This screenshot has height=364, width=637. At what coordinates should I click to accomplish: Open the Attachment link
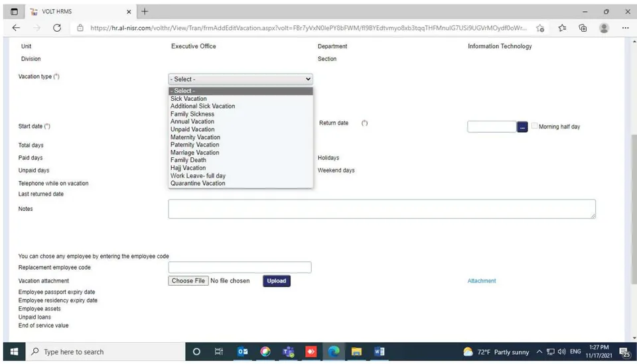482,281
